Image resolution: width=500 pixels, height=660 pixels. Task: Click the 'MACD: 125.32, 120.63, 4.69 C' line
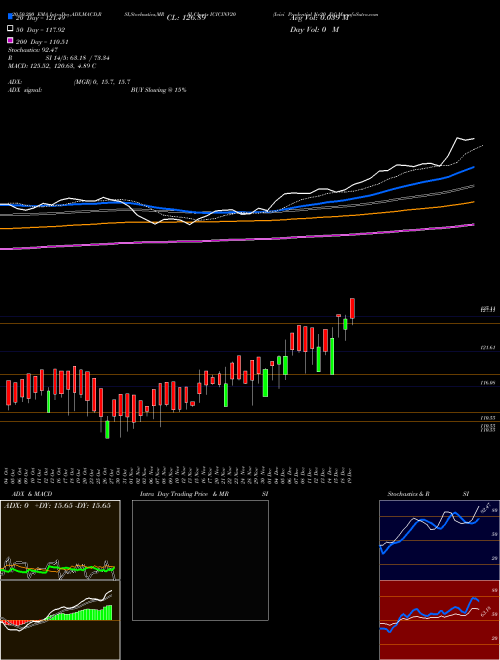(x=52, y=66)
